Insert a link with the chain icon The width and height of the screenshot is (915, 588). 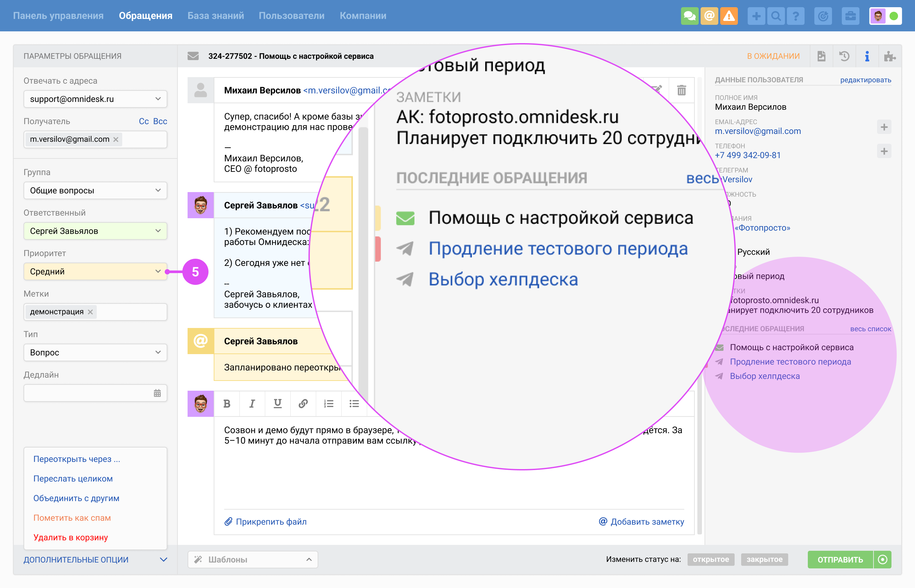point(303,403)
